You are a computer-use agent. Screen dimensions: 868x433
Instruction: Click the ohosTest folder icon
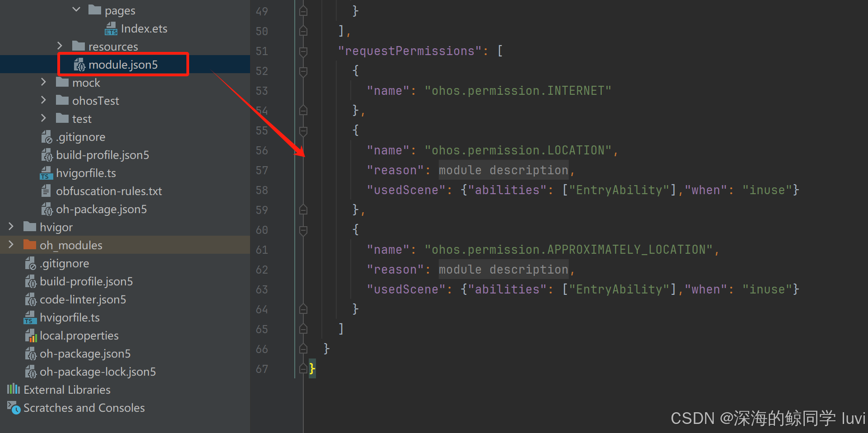tap(62, 100)
